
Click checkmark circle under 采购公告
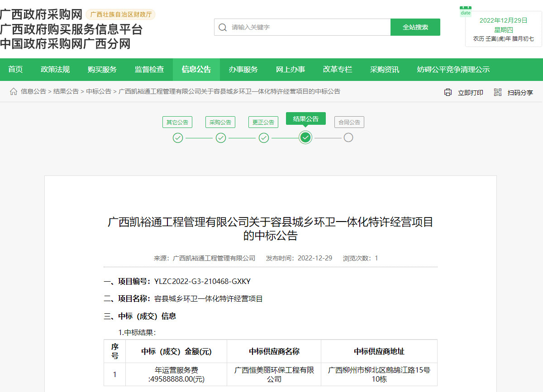pos(221,138)
